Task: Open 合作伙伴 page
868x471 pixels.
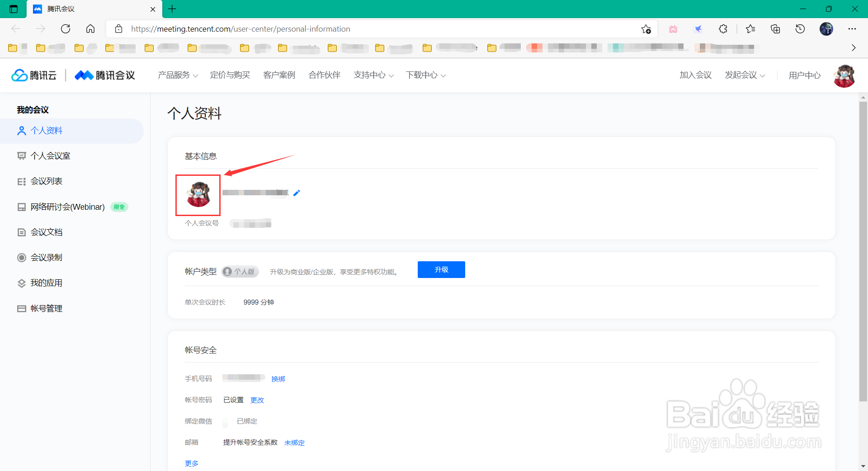Action: tap(324, 75)
